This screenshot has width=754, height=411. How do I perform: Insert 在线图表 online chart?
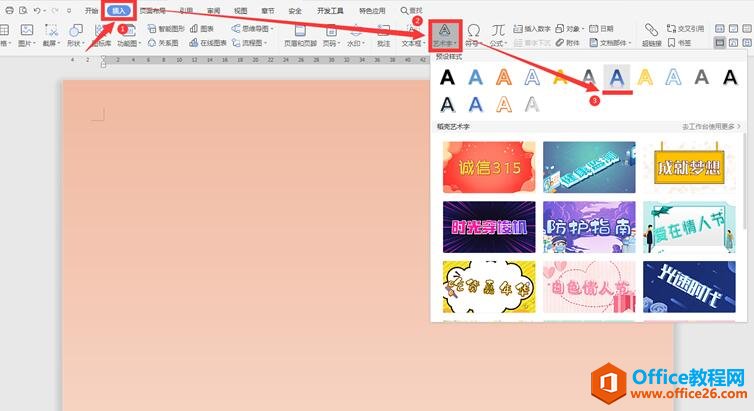(208, 43)
